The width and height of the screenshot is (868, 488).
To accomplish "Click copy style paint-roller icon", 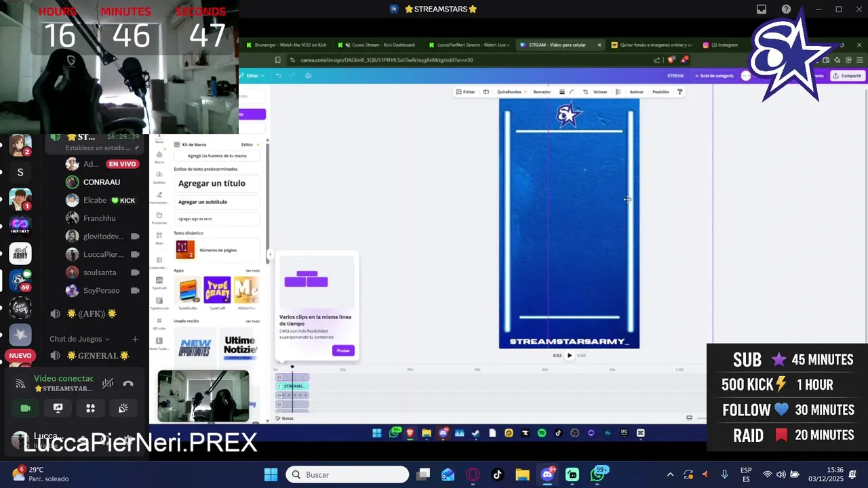I will click(x=679, y=91).
